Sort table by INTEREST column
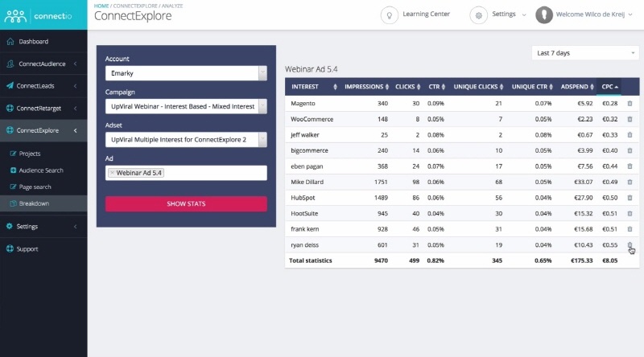Image resolution: width=644 pixels, height=357 pixels. pyautogui.click(x=314, y=87)
